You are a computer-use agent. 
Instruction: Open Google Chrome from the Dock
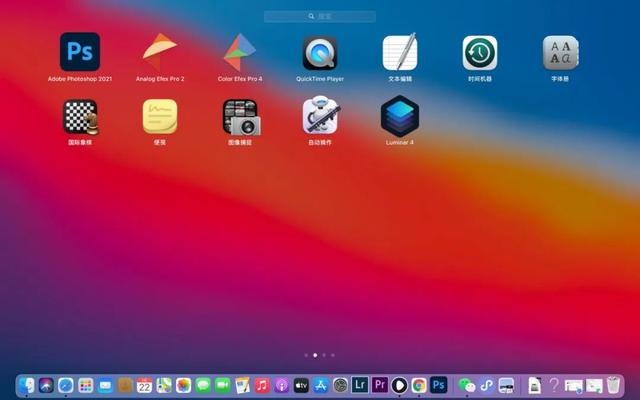419,385
